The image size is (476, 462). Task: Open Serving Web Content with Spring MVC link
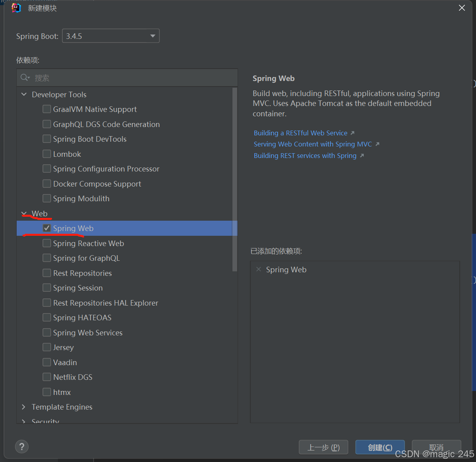click(x=313, y=144)
